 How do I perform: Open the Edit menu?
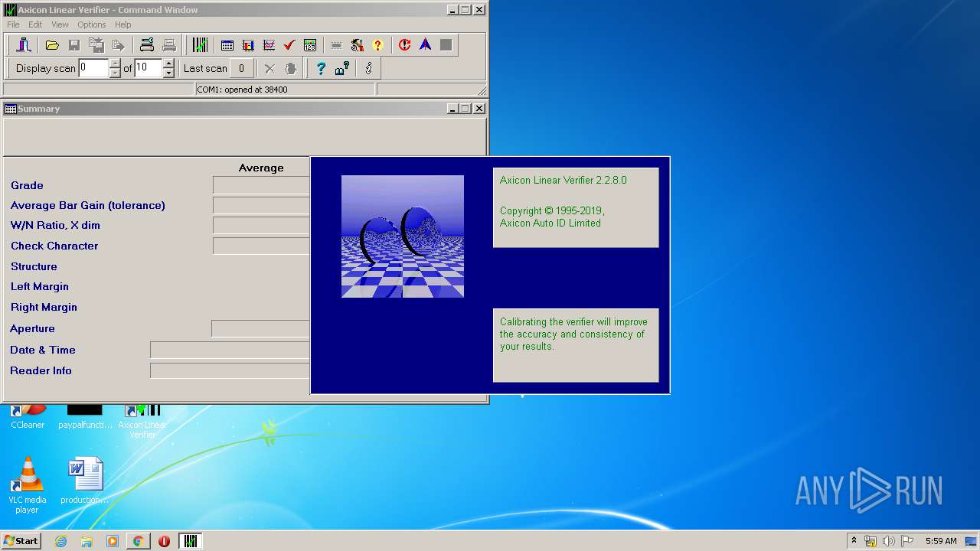click(35, 24)
